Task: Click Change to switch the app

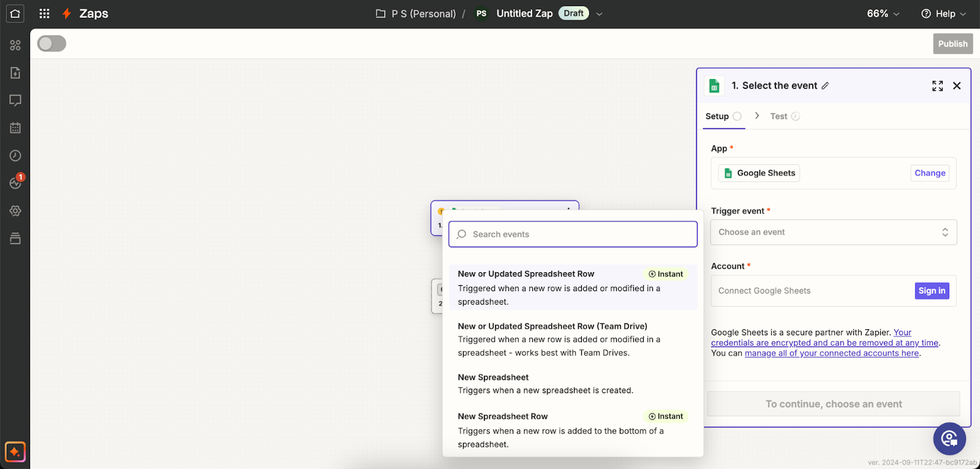Action: 930,173
